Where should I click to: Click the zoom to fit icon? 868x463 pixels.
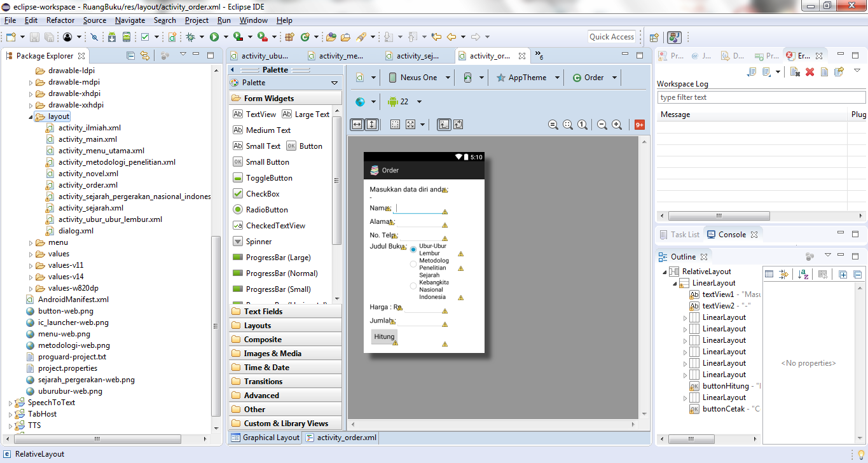(x=568, y=125)
